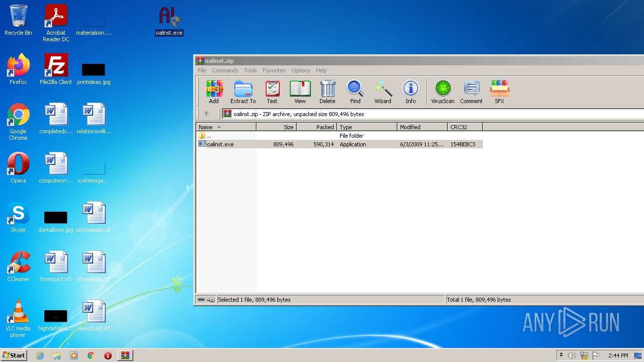The image size is (644, 362).
Task: Select the techsample.rtf desktop document
Action: pyautogui.click(x=94, y=217)
